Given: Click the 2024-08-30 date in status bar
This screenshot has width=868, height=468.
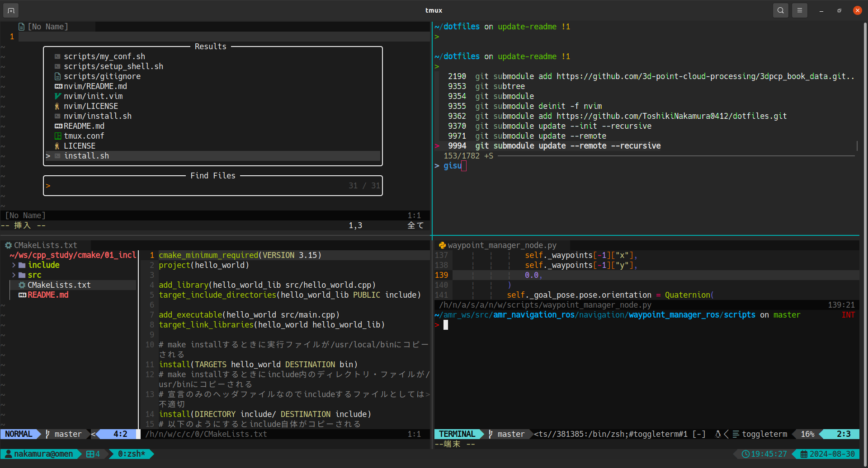Looking at the screenshot, I should 832,454.
